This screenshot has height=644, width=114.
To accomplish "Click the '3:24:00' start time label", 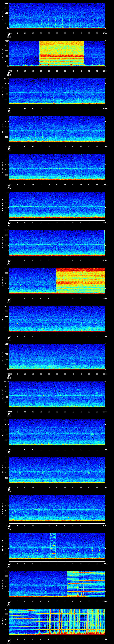I will [9, 336].
